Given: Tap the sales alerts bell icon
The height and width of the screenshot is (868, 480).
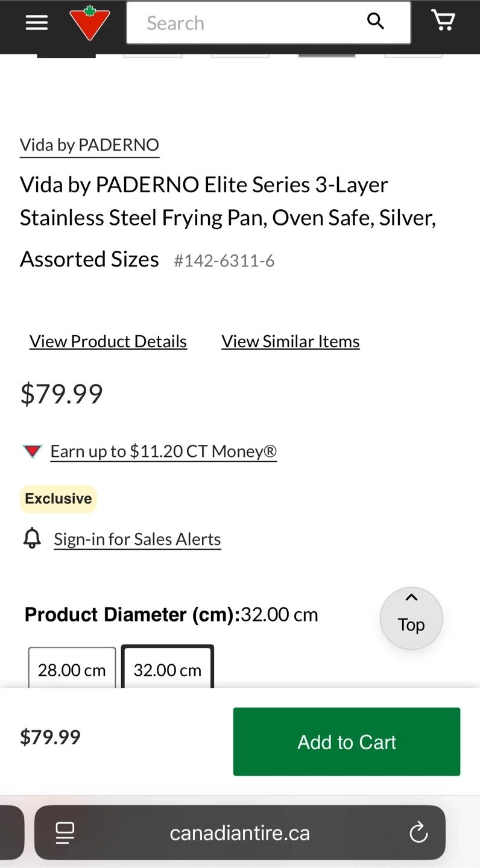Looking at the screenshot, I should point(32,538).
